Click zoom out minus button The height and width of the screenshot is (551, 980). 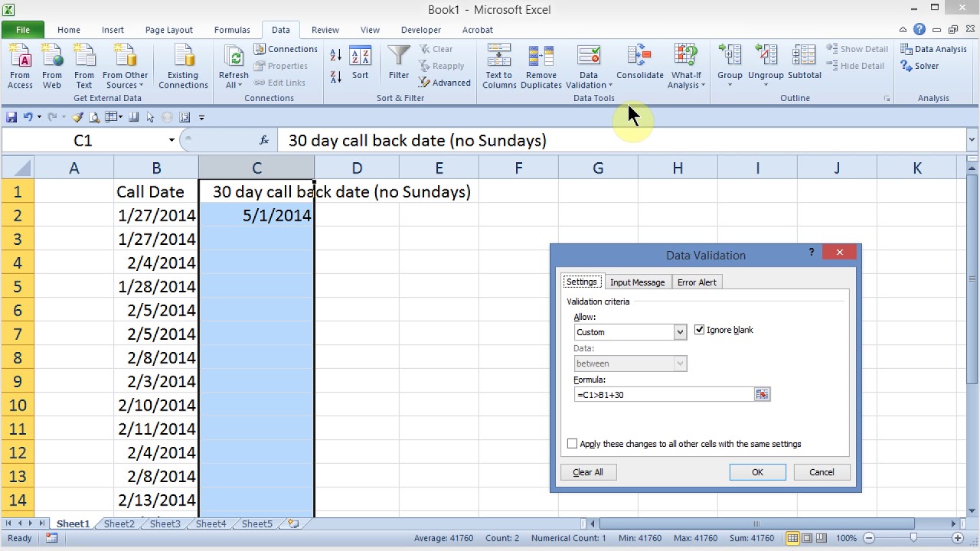click(x=869, y=538)
